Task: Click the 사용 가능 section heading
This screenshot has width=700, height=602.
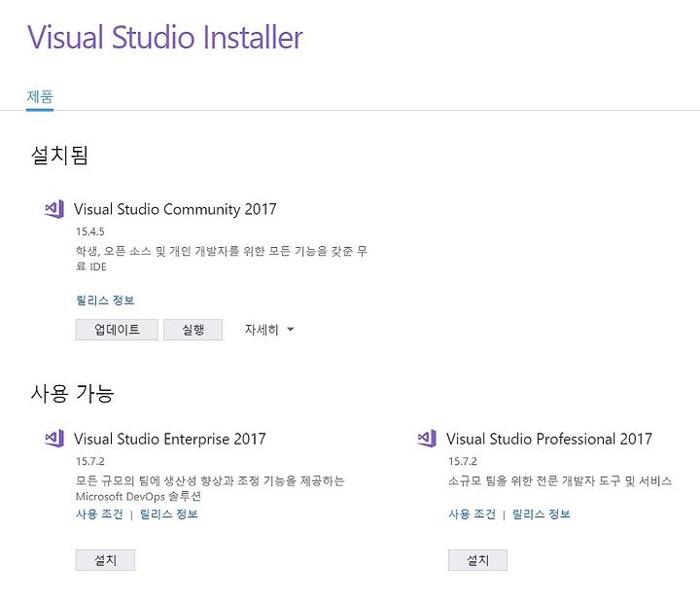Action: click(72, 394)
